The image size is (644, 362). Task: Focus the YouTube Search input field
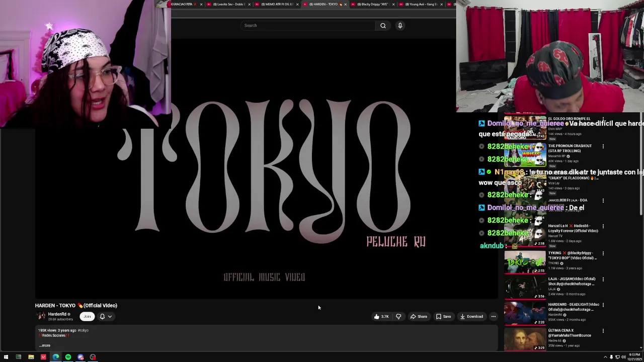(308, 26)
